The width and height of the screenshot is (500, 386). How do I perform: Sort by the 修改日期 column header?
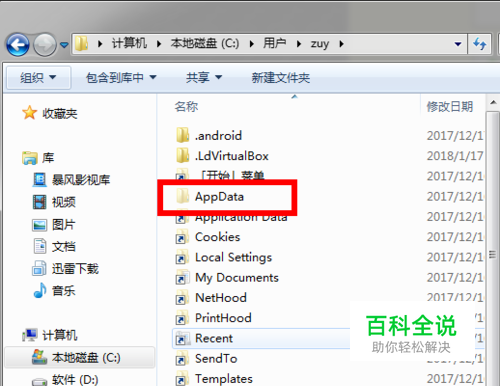pos(450,107)
